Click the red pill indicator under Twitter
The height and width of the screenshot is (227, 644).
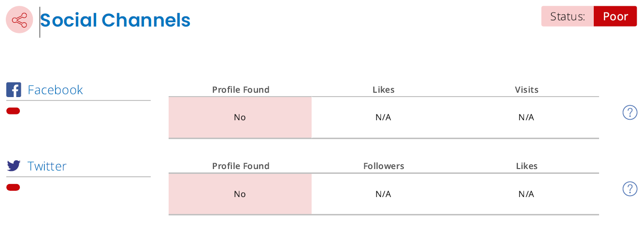pos(13,187)
